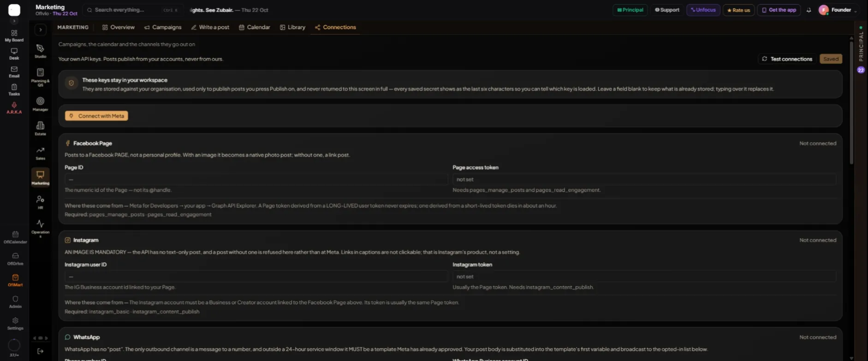Open Settings in the left rail
The height and width of the screenshot is (361, 868).
pyautogui.click(x=15, y=324)
